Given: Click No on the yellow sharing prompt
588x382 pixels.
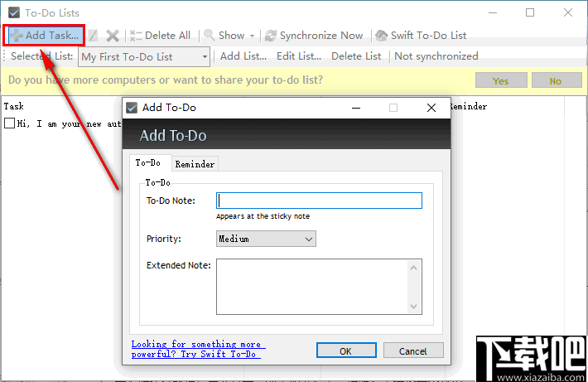Looking at the screenshot, I should (557, 80).
